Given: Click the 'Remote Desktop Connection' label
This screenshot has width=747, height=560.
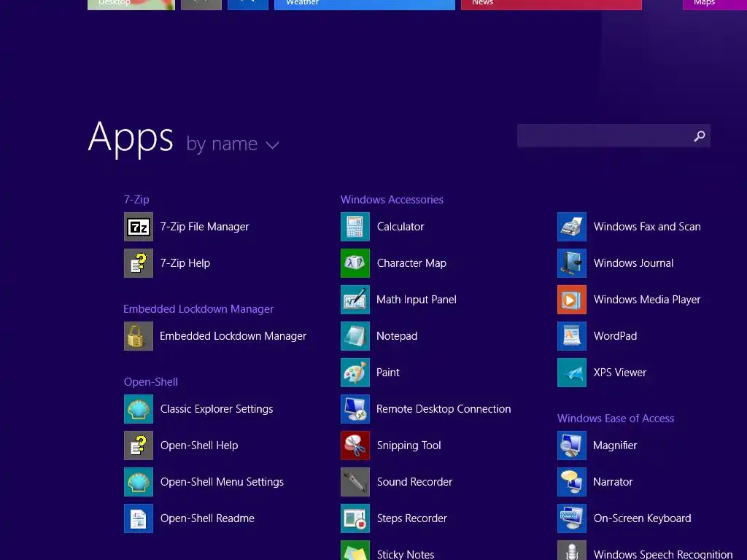Looking at the screenshot, I should 444,409.
